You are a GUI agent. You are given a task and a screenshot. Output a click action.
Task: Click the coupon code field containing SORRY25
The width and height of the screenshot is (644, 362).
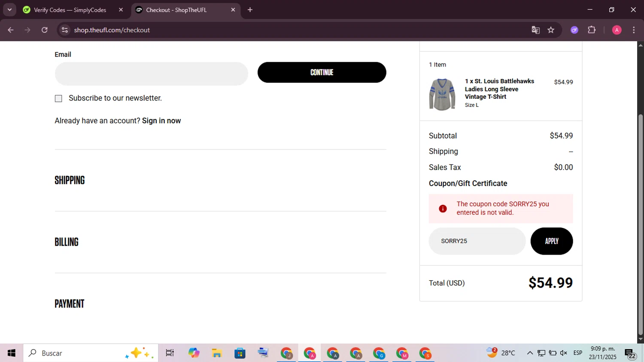pyautogui.click(x=477, y=241)
